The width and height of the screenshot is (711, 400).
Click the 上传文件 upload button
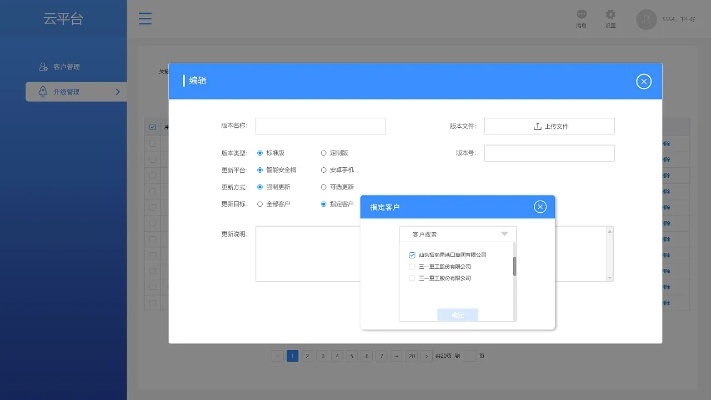[549, 126]
